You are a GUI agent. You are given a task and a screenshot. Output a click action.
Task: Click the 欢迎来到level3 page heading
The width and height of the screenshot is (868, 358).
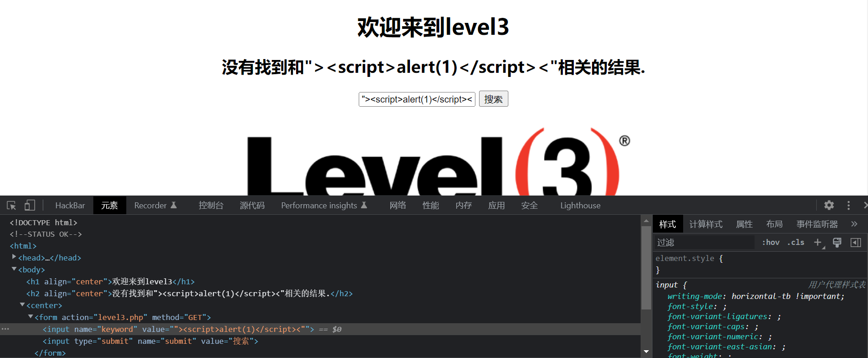tap(433, 27)
